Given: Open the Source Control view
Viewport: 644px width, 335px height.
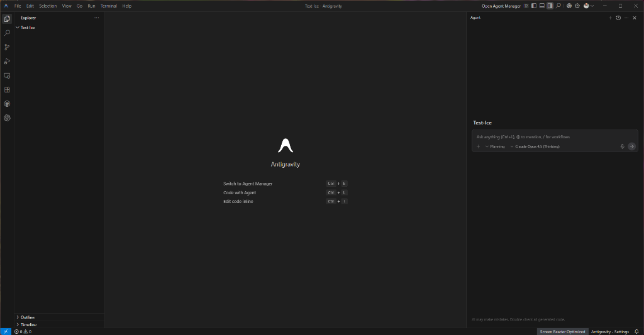Looking at the screenshot, I should (7, 47).
